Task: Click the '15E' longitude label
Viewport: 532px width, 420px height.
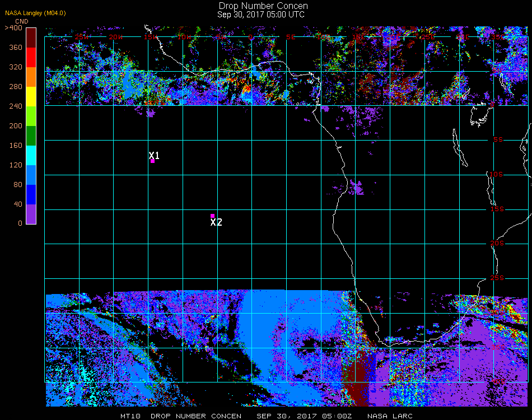Action: coord(358,37)
